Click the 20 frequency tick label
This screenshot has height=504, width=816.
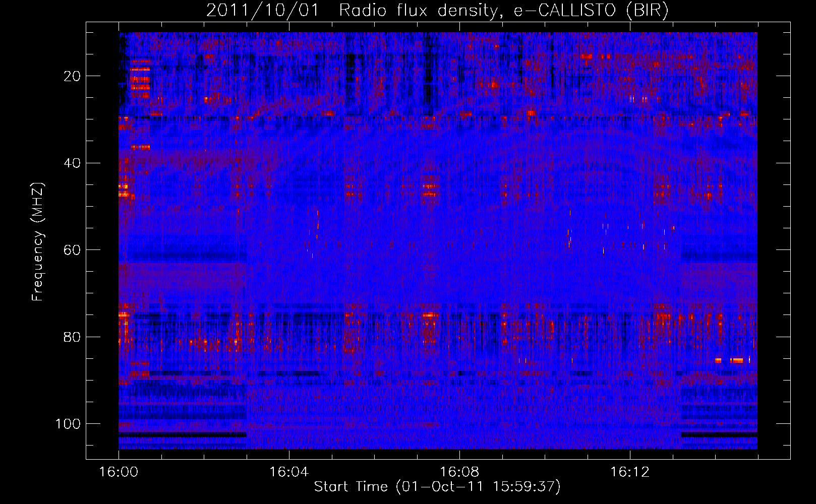(x=73, y=76)
